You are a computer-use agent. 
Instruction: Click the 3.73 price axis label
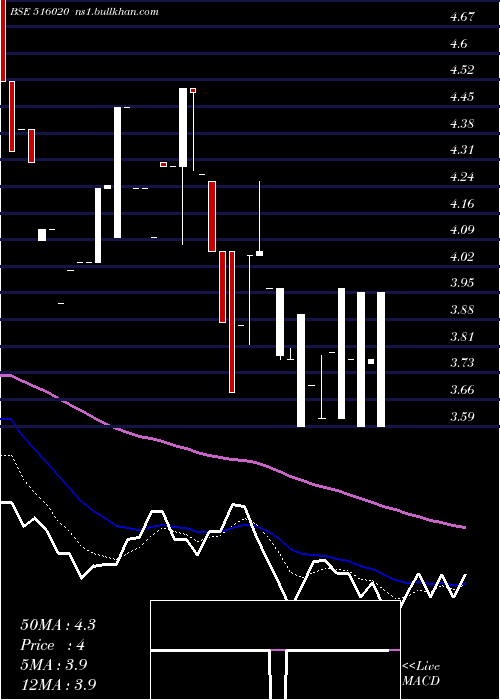click(462, 363)
